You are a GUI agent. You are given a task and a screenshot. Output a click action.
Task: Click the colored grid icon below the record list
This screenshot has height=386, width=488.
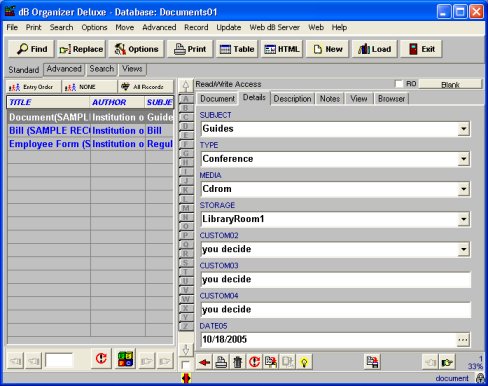pos(126,359)
